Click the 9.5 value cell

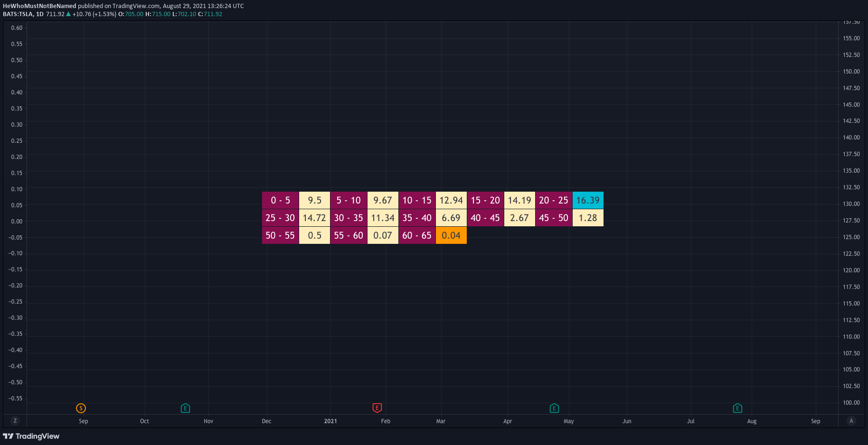(314, 200)
